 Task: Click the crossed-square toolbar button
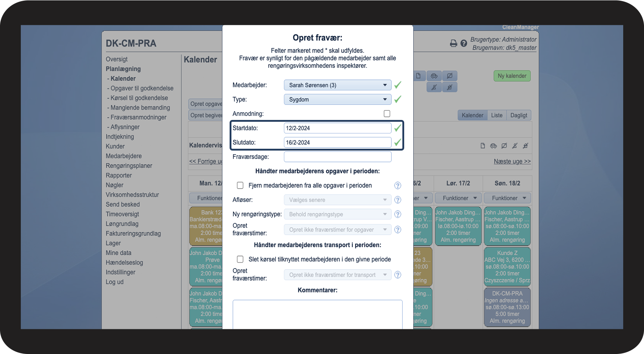[450, 76]
